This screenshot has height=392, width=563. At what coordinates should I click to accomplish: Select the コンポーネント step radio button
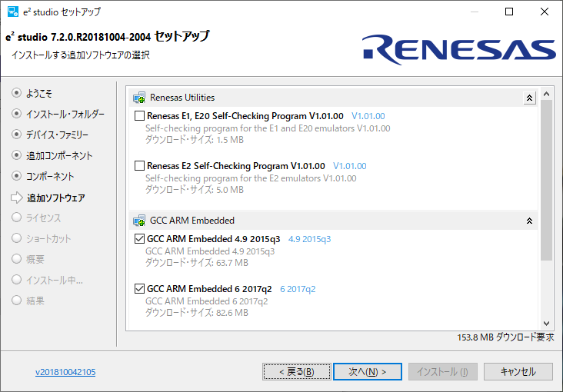click(16, 176)
